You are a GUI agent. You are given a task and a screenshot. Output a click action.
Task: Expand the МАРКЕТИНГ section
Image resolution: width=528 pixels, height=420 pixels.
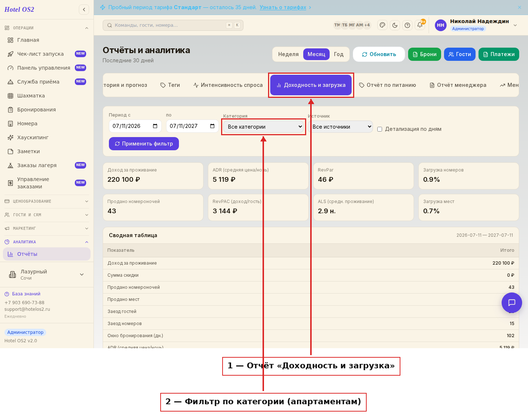point(47,228)
